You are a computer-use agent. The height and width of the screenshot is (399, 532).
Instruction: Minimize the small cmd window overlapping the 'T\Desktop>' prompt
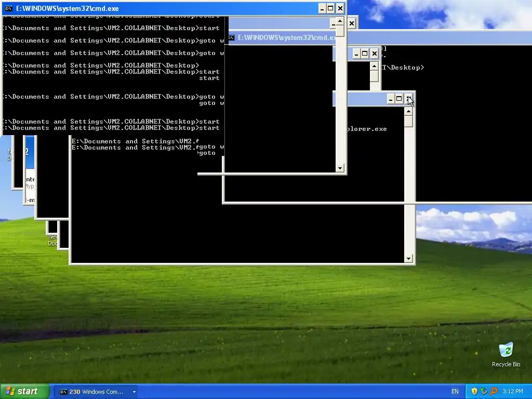tap(356, 54)
